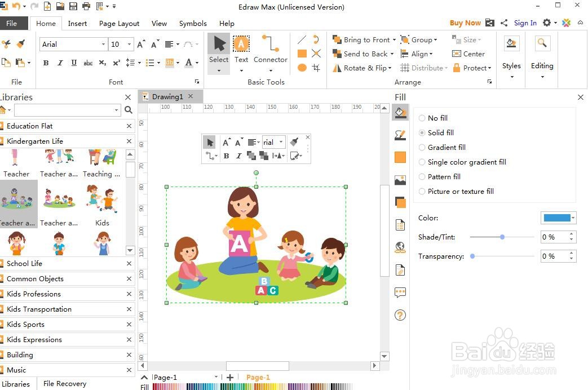Toggle bold formatting in ribbon
Screen dimensions: 588x390
[x=46, y=63]
